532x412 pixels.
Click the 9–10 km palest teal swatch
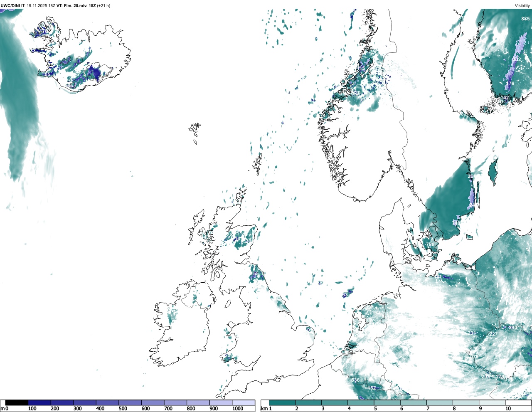493,402
